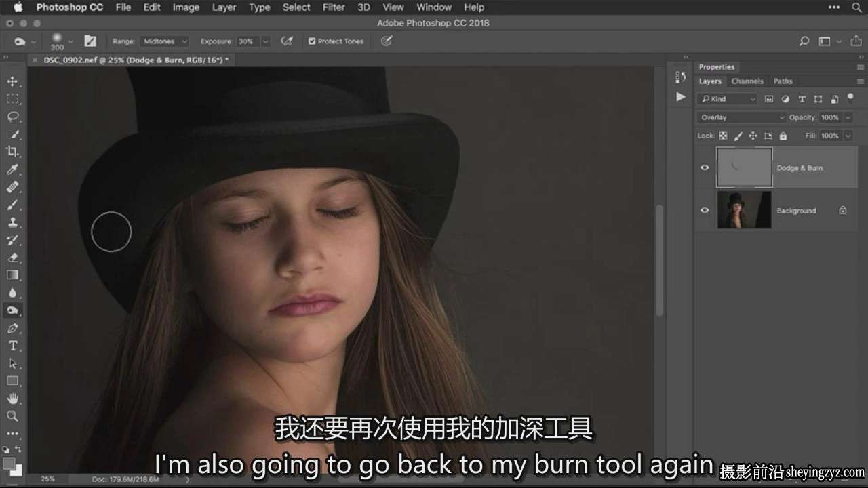Open the Range Midtones dropdown

pyautogui.click(x=165, y=41)
